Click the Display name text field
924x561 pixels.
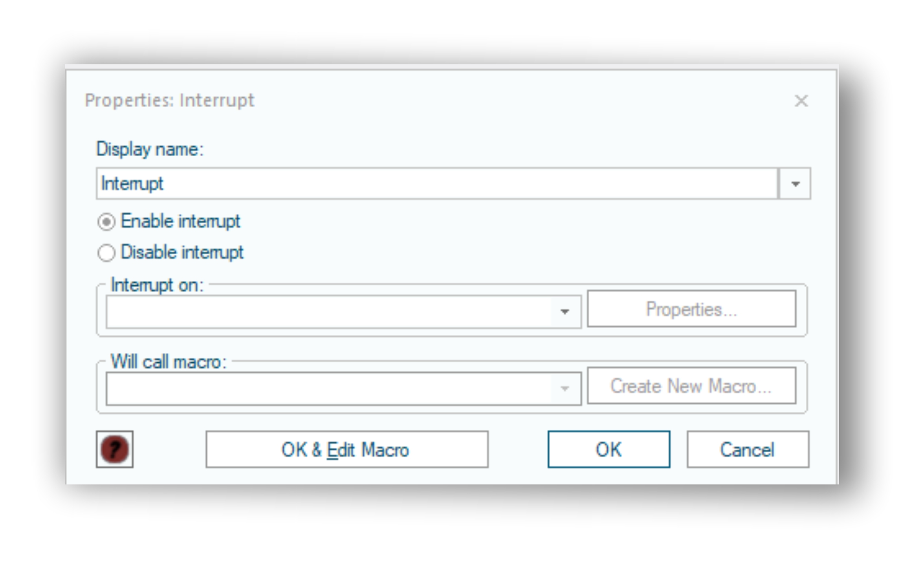437,184
